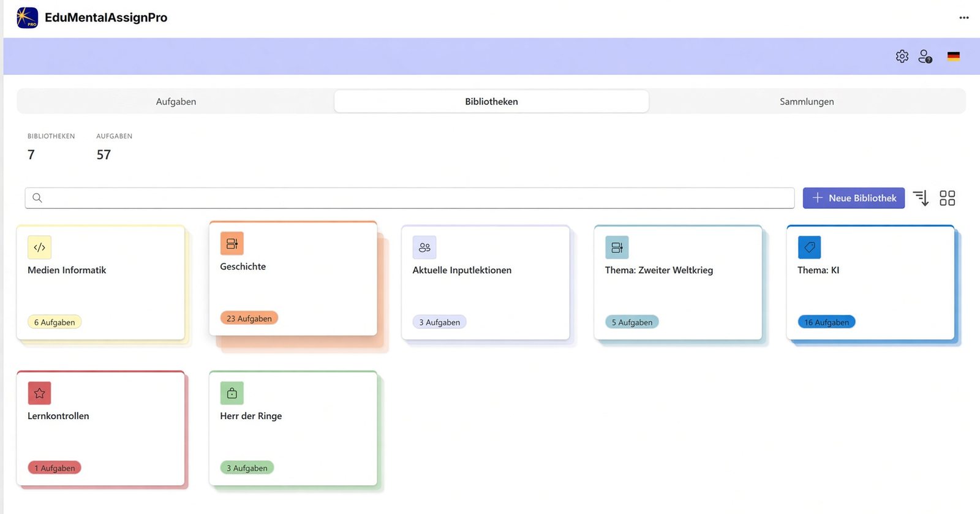Image resolution: width=980 pixels, height=514 pixels.
Task: Click the user help profile icon
Action: click(925, 56)
